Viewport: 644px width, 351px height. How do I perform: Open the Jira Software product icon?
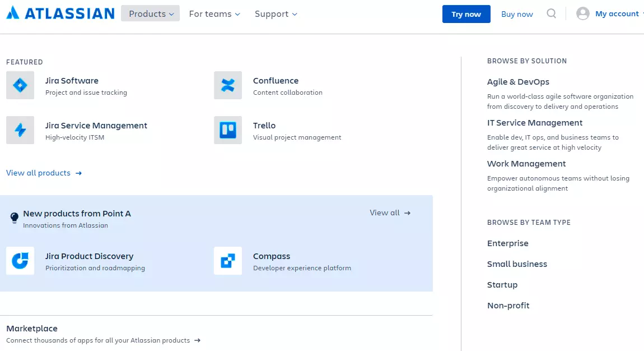pyautogui.click(x=20, y=85)
